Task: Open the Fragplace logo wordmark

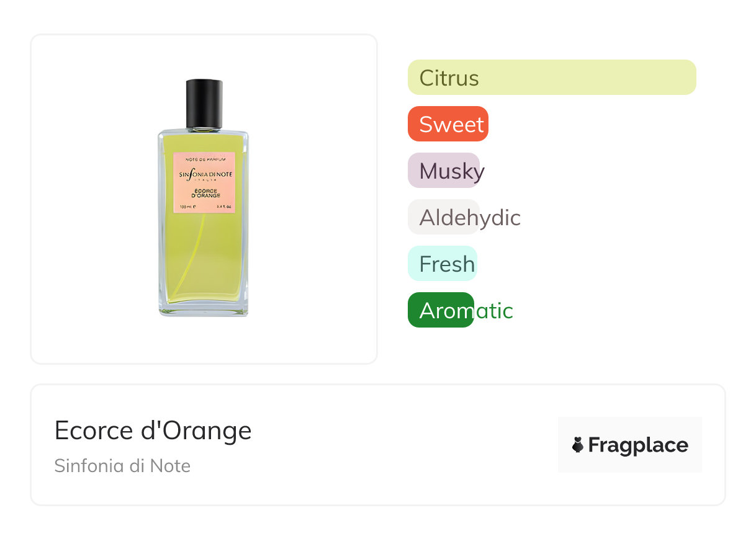Action: pyautogui.click(x=637, y=445)
